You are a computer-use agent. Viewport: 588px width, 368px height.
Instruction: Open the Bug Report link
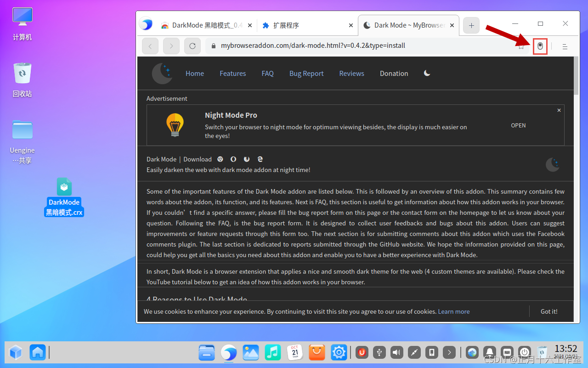(x=306, y=74)
